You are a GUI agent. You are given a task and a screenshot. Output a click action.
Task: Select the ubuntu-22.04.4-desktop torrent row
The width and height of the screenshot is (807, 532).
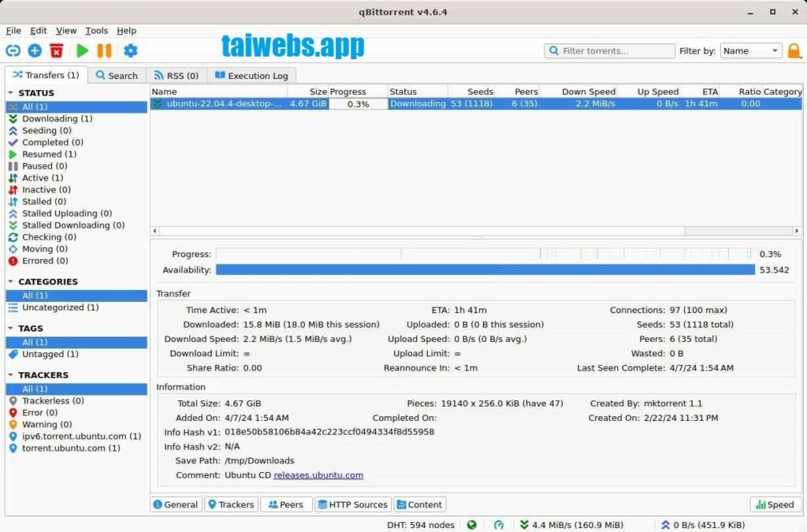pos(476,103)
